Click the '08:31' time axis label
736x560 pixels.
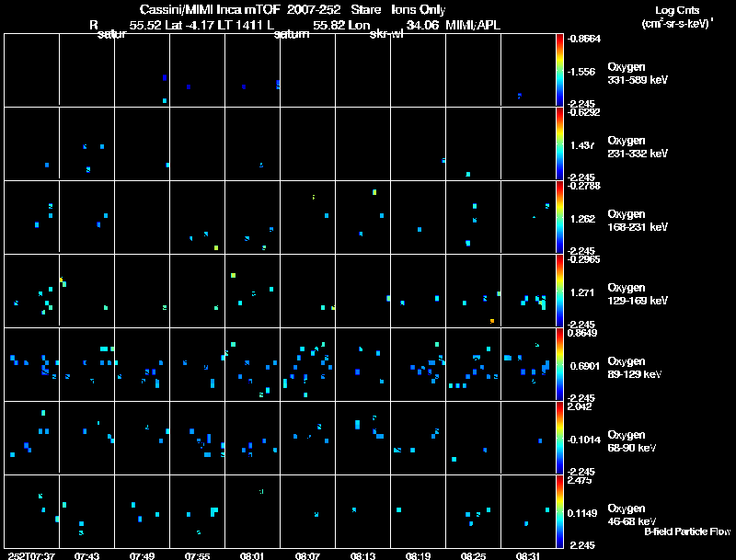point(528,555)
